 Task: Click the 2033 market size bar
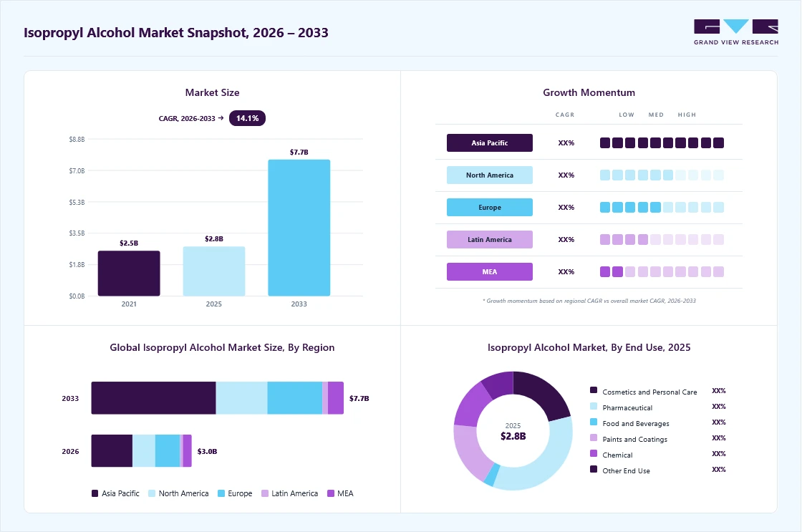point(299,228)
